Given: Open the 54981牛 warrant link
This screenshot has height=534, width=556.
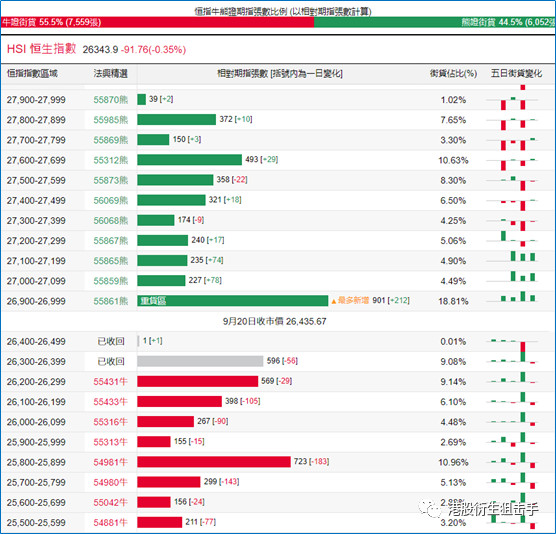Looking at the screenshot, I should click(110, 462).
